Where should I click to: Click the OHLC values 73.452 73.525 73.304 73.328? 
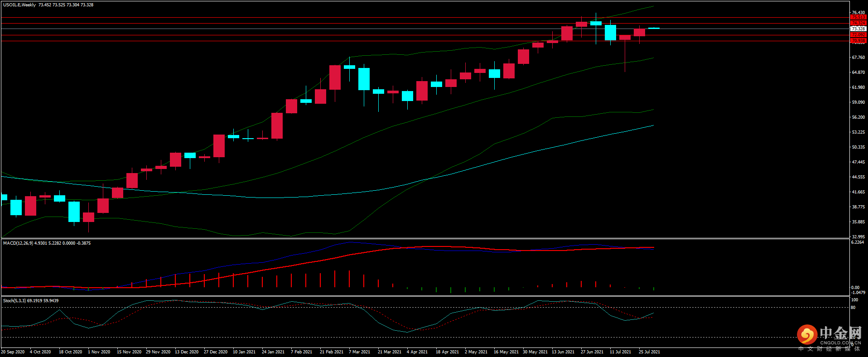click(x=66, y=5)
